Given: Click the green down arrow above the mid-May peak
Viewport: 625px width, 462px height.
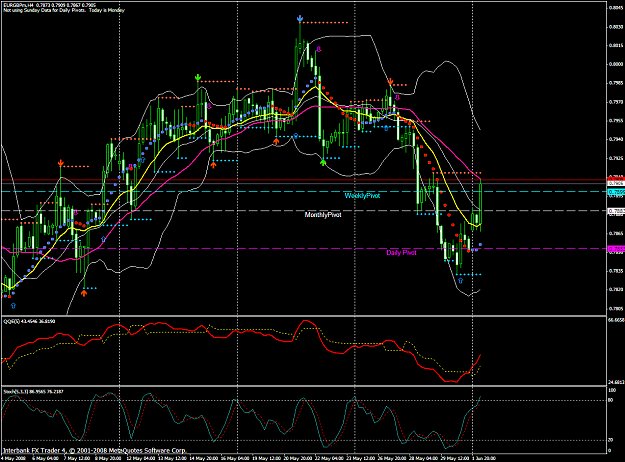Looking at the screenshot, I should [198, 77].
